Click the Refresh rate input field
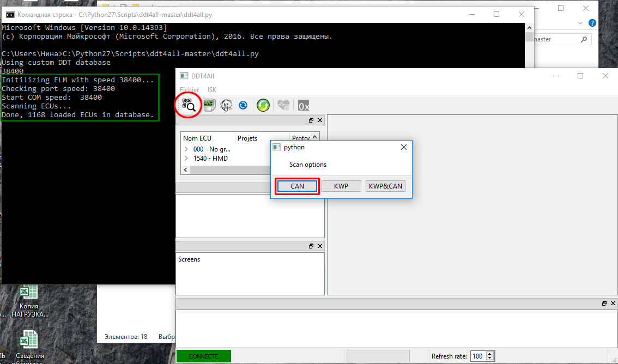This screenshot has width=618, height=364. click(478, 356)
